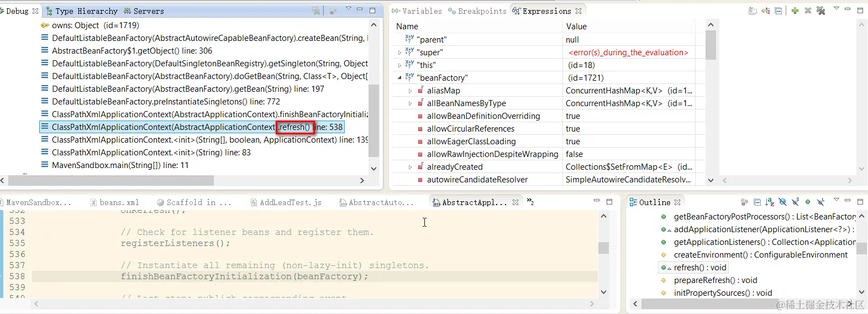Expand the aliasMap field
868x314 pixels.
coord(410,91)
